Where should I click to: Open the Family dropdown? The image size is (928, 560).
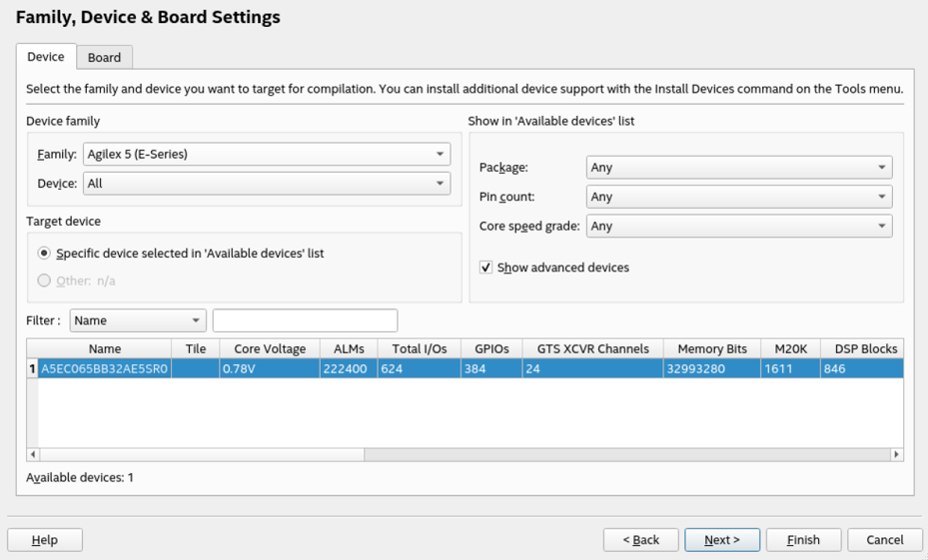tap(266, 154)
